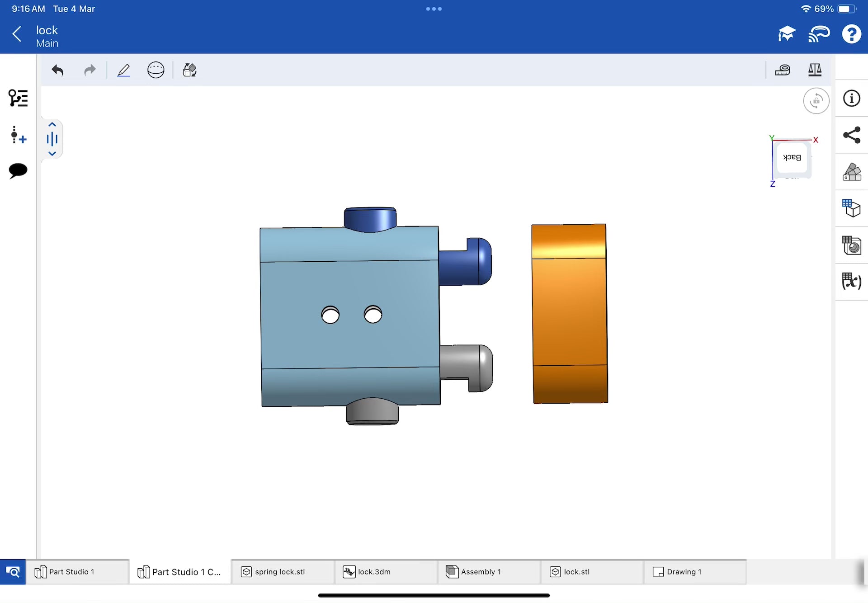The image size is (868, 603).
Task: Switch to the Drawing 1 tab
Action: coord(684,572)
